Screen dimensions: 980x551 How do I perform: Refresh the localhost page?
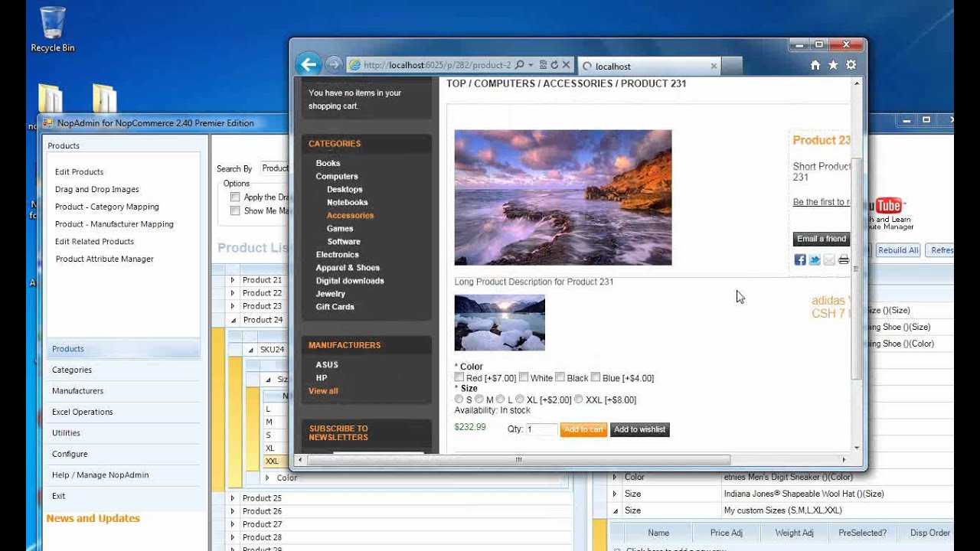[x=554, y=66]
